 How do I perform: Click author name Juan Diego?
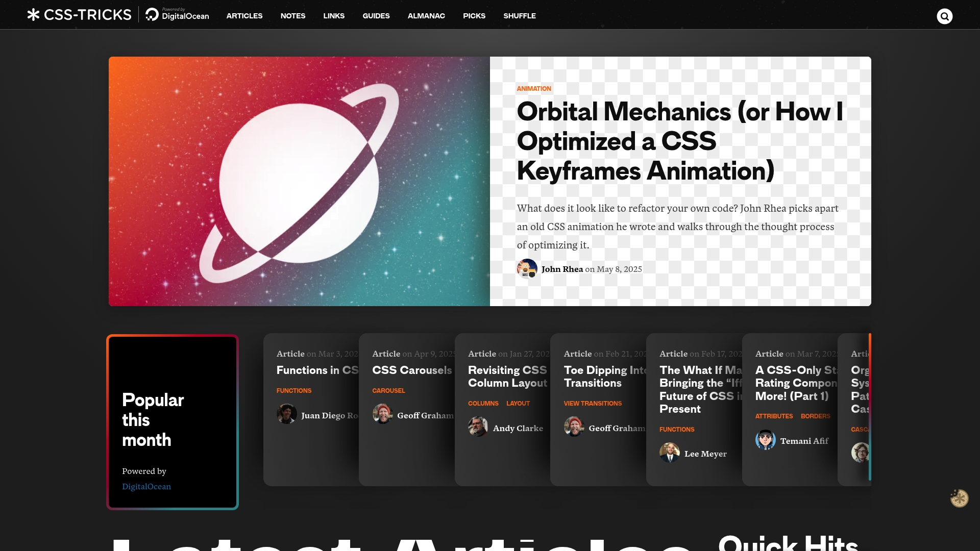(329, 416)
